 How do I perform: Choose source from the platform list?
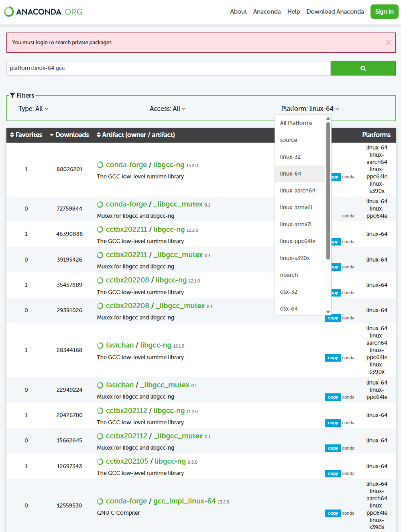pos(300,140)
